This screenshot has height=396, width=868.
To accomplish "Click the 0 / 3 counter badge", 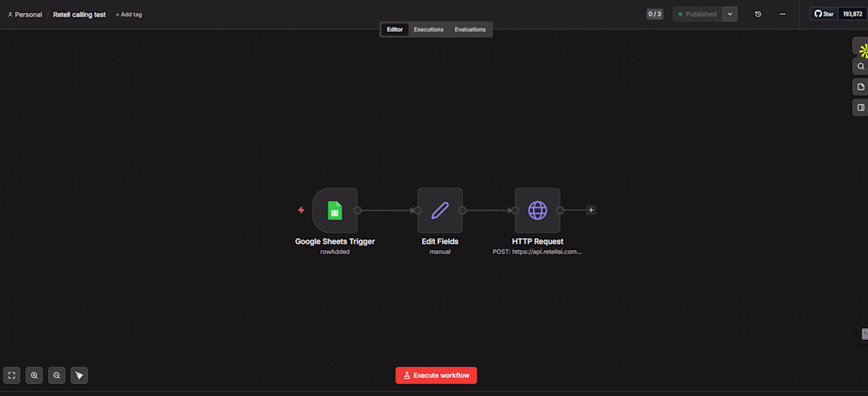I will point(655,14).
